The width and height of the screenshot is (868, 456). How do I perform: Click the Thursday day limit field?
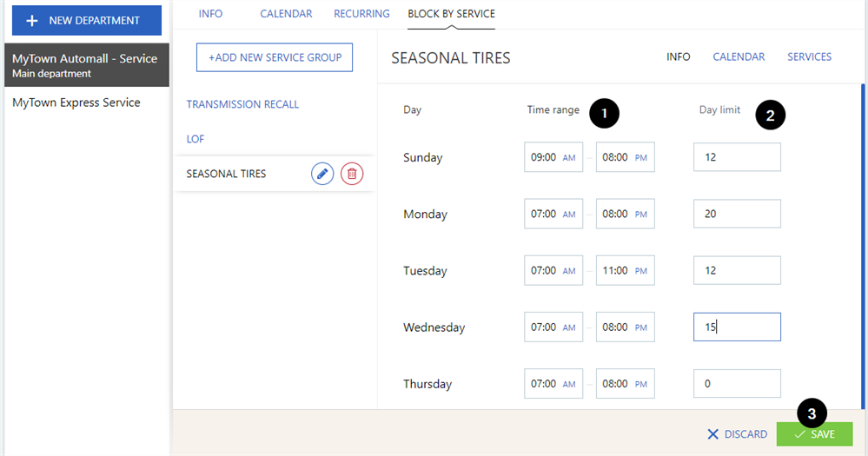(x=737, y=384)
